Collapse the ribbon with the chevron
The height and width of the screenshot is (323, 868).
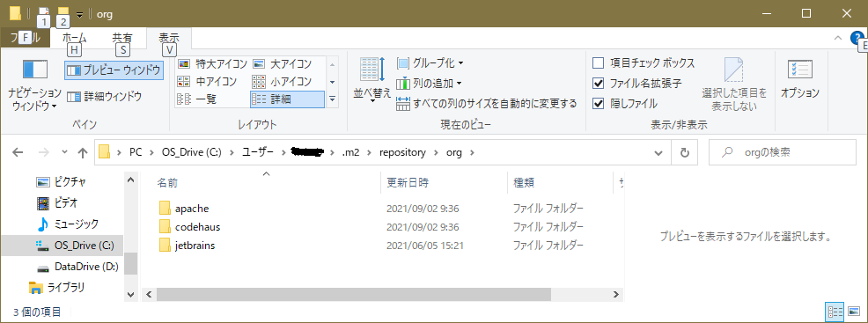coord(838,38)
